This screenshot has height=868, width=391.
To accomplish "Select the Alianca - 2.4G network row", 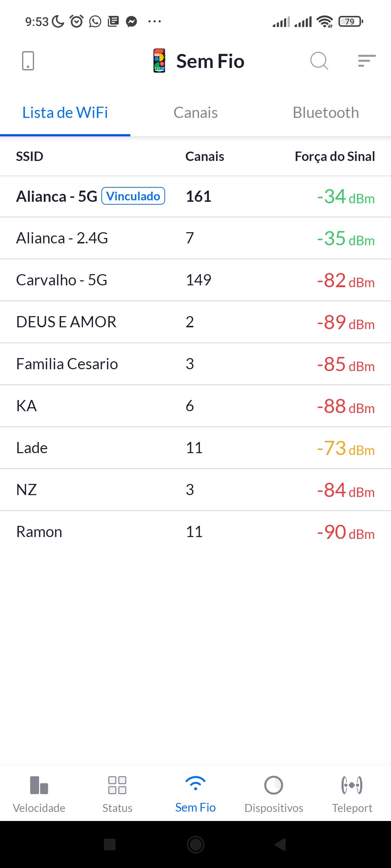I will (195, 238).
